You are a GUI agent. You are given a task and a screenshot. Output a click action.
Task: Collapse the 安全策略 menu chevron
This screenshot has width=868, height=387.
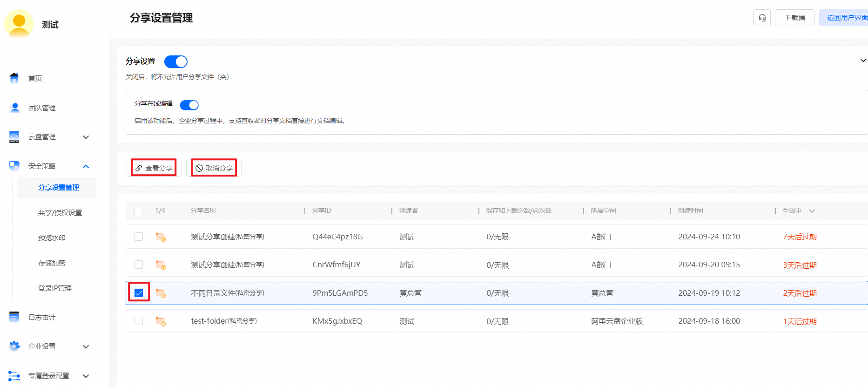86,166
